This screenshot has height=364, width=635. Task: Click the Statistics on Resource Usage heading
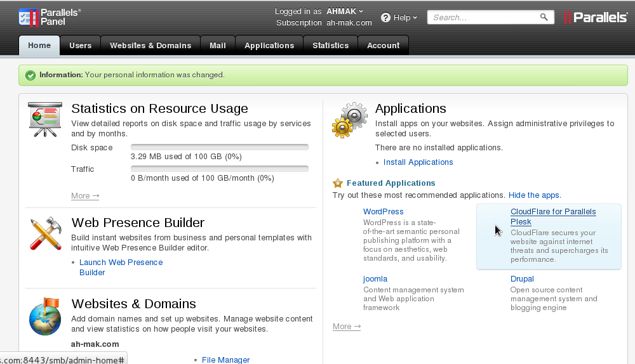point(159,108)
